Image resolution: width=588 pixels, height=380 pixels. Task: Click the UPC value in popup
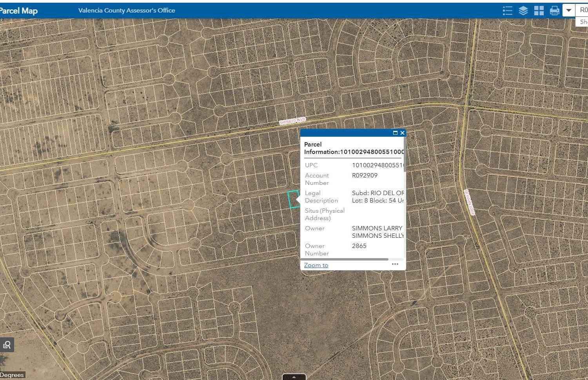(x=377, y=165)
